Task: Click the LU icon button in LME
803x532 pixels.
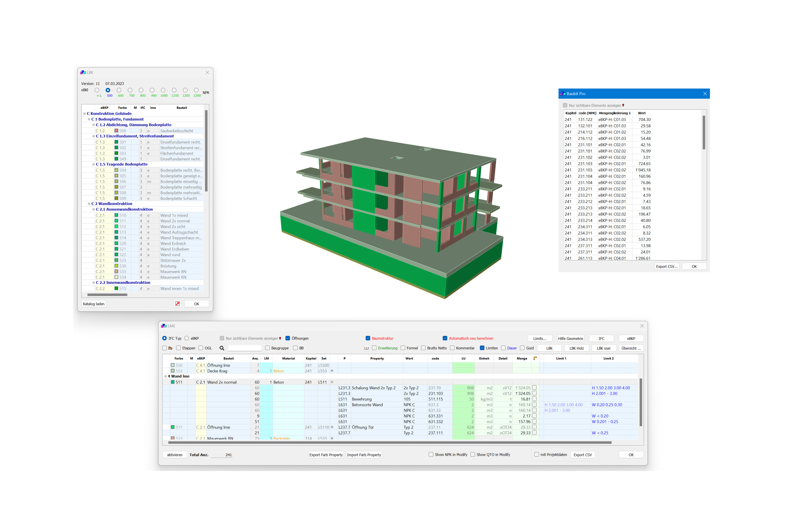Action: point(366,348)
